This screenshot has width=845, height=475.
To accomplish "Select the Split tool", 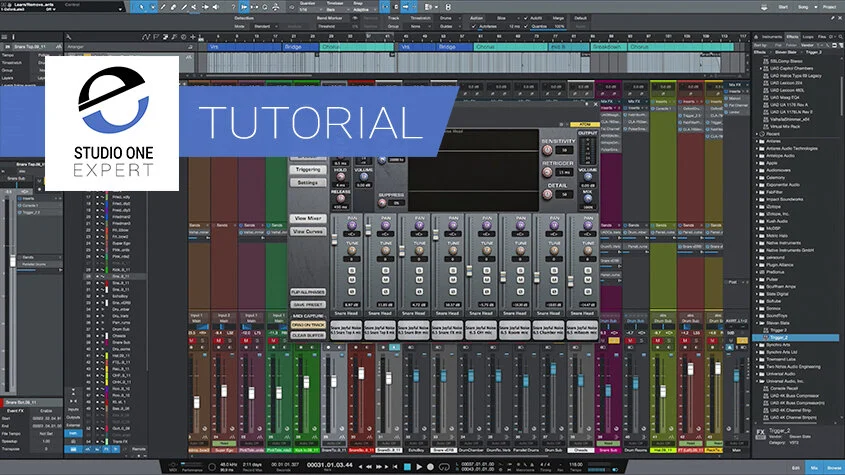I will point(163,7).
